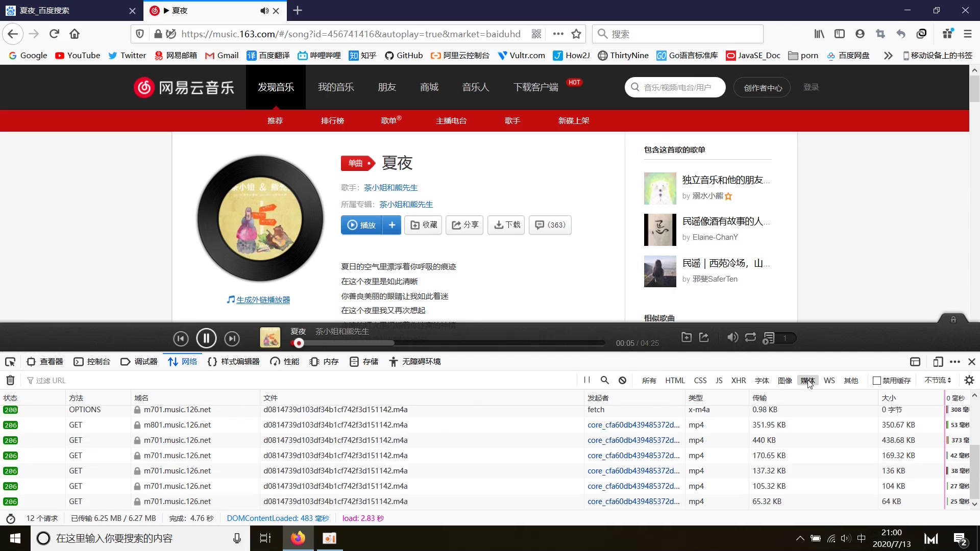
Task: Open a new browser tab
Action: [x=298, y=10]
